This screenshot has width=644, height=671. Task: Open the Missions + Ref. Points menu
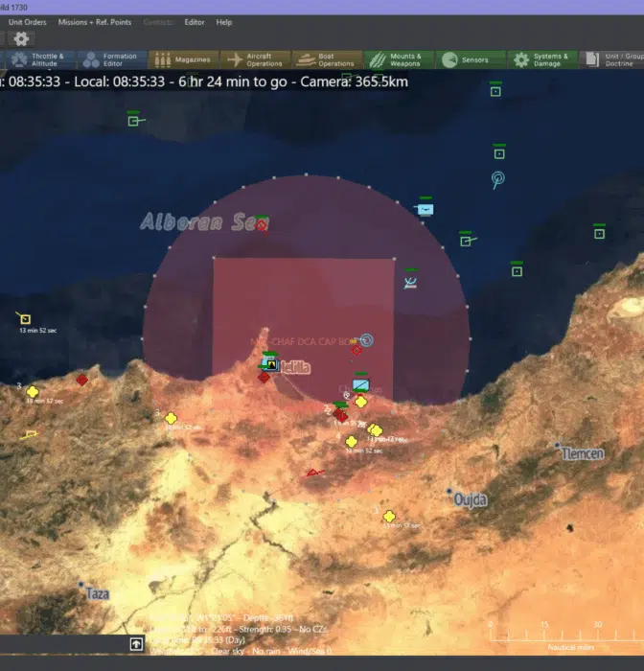click(x=95, y=22)
